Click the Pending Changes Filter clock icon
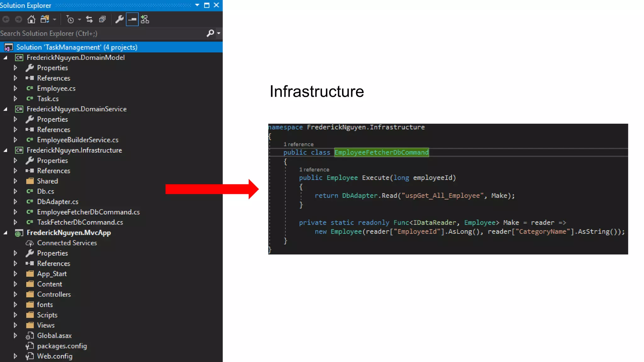 click(70, 19)
